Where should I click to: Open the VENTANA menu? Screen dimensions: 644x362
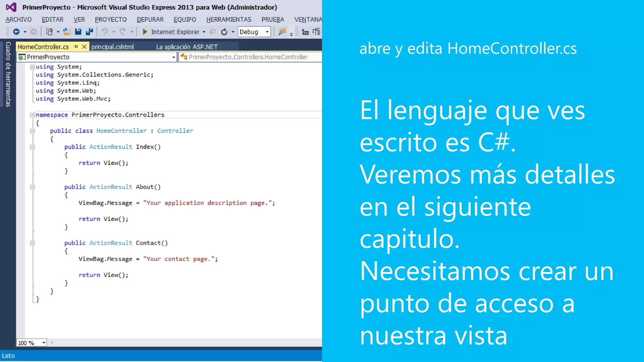[308, 19]
